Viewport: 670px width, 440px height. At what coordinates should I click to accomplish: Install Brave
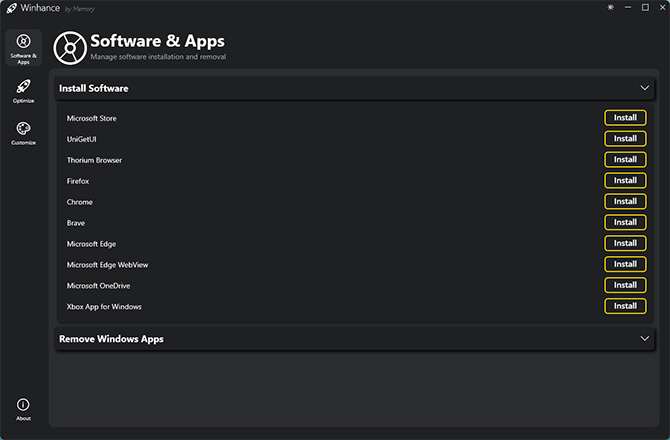click(x=625, y=222)
